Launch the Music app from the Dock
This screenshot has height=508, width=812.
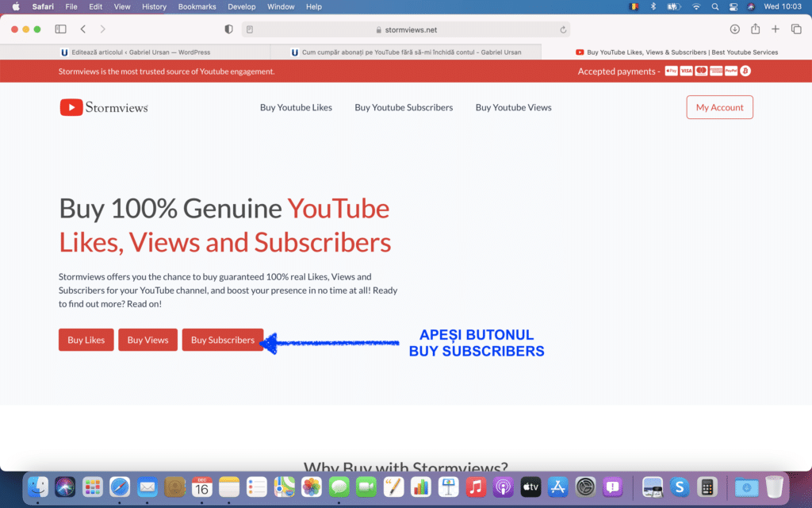click(476, 487)
